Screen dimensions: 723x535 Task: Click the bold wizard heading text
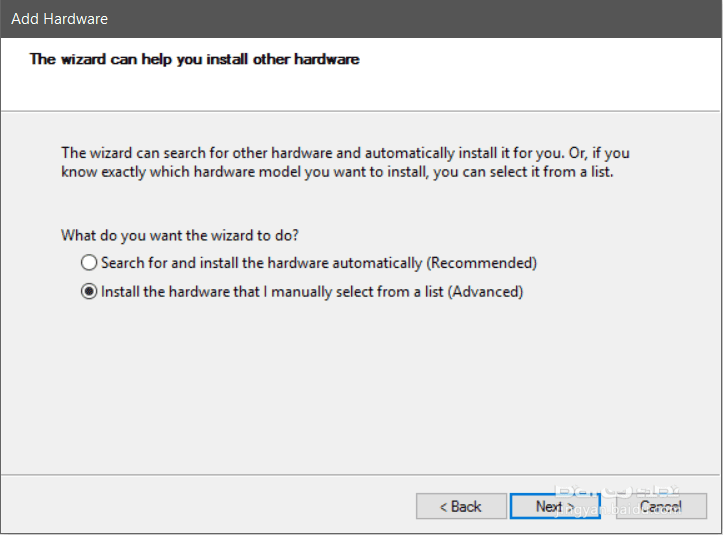pos(194,59)
